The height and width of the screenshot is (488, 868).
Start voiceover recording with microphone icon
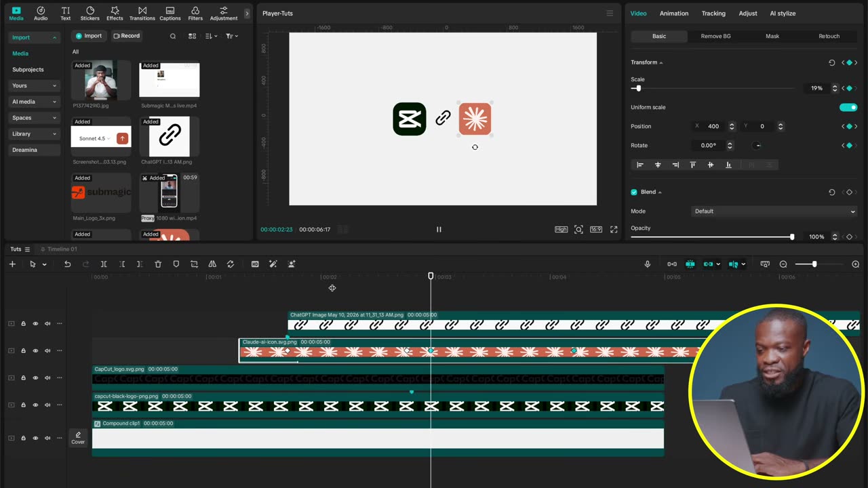[648, 264]
